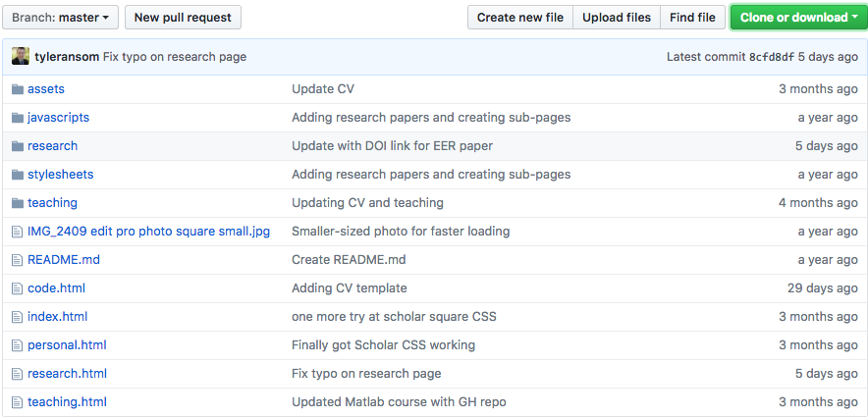Open the code.html file
Image resolution: width=868 pixels, height=418 pixels.
57,288
